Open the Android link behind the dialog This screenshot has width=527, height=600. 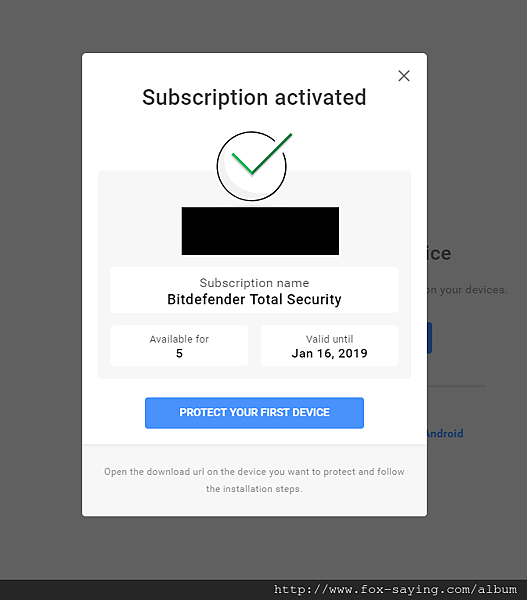[445, 433]
